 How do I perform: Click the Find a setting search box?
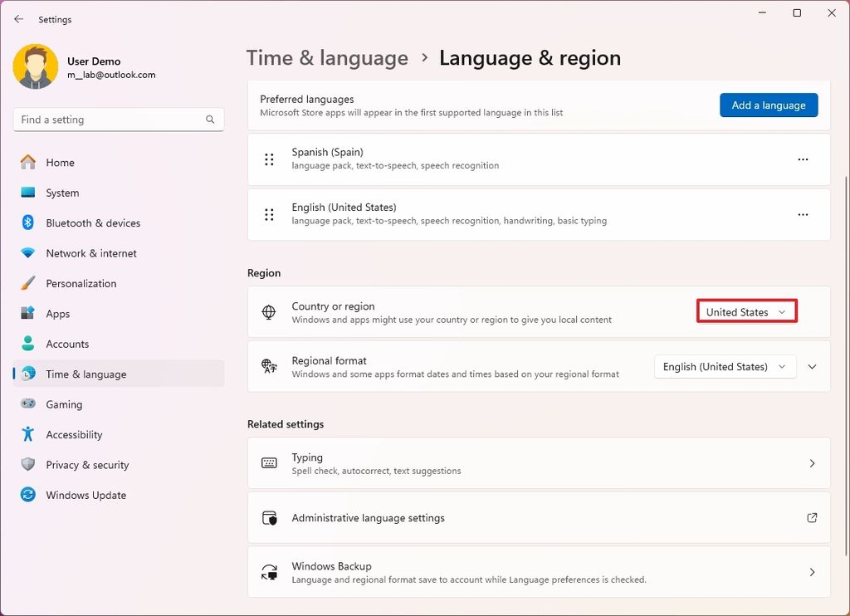click(118, 119)
